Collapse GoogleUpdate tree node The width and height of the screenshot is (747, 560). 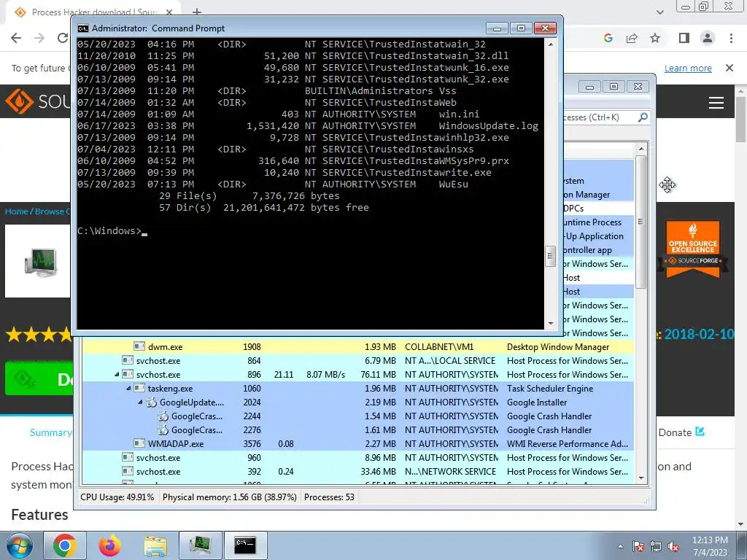pyautogui.click(x=140, y=402)
